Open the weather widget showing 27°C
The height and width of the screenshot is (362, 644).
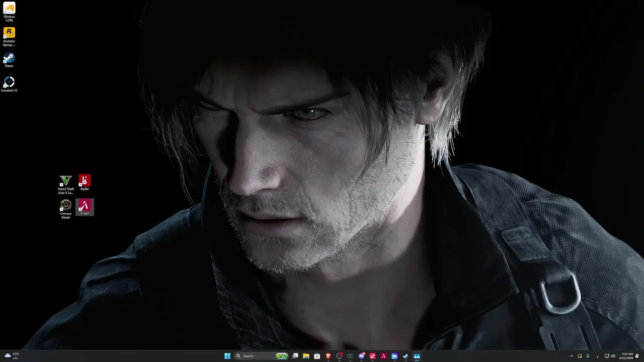(x=12, y=355)
